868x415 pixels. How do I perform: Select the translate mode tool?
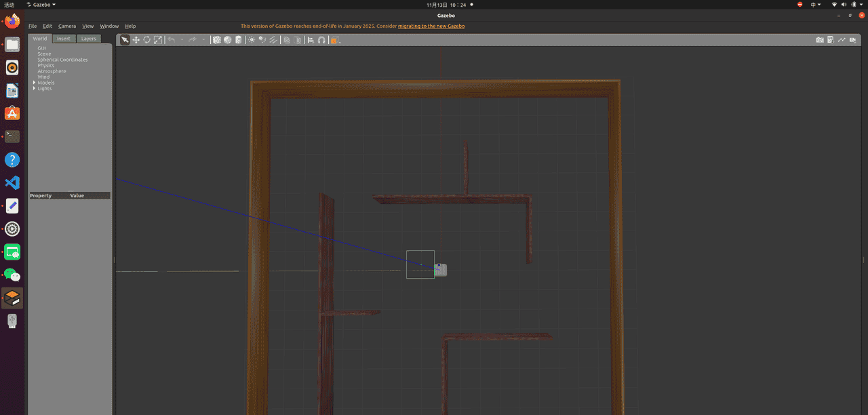[136, 40]
